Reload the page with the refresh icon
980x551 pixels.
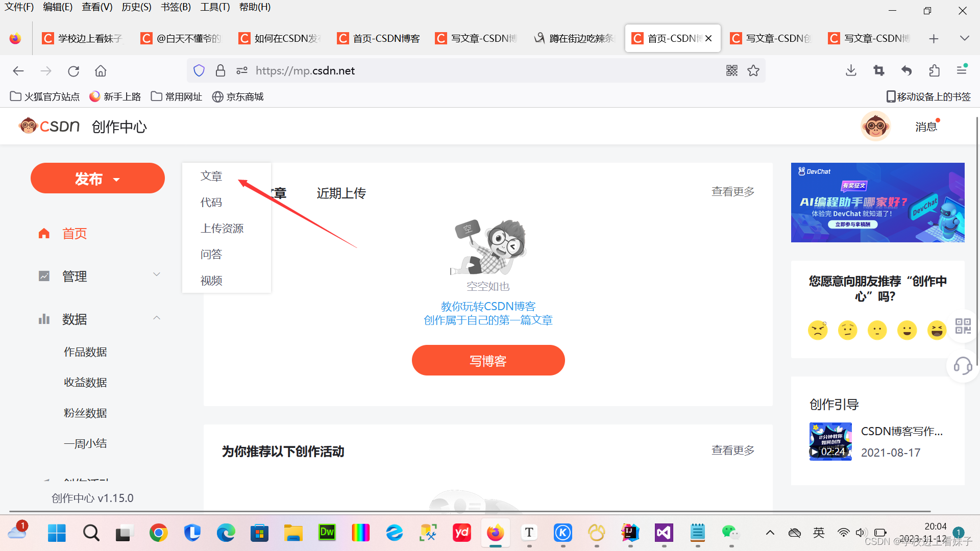pyautogui.click(x=73, y=71)
